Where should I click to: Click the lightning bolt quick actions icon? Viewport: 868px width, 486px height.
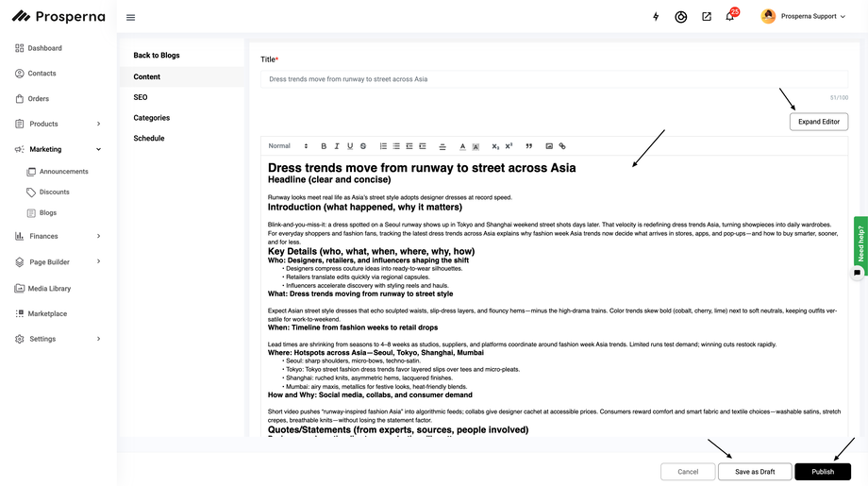[x=656, y=17]
